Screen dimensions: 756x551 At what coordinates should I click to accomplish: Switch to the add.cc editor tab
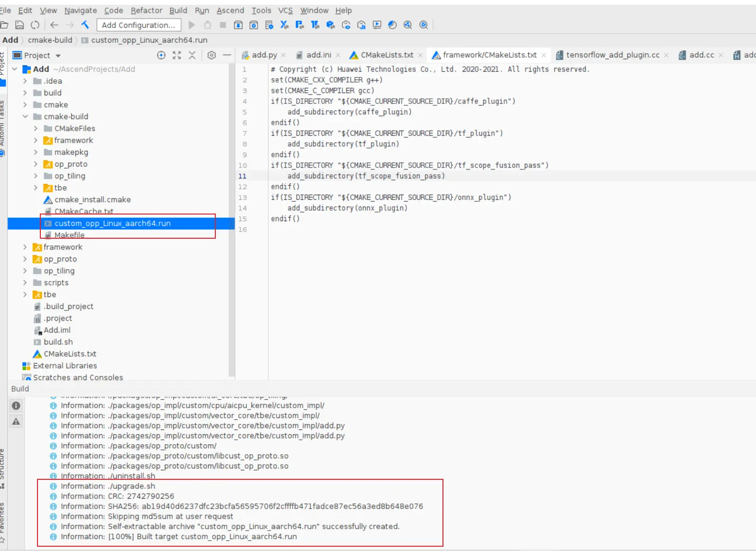[701, 55]
